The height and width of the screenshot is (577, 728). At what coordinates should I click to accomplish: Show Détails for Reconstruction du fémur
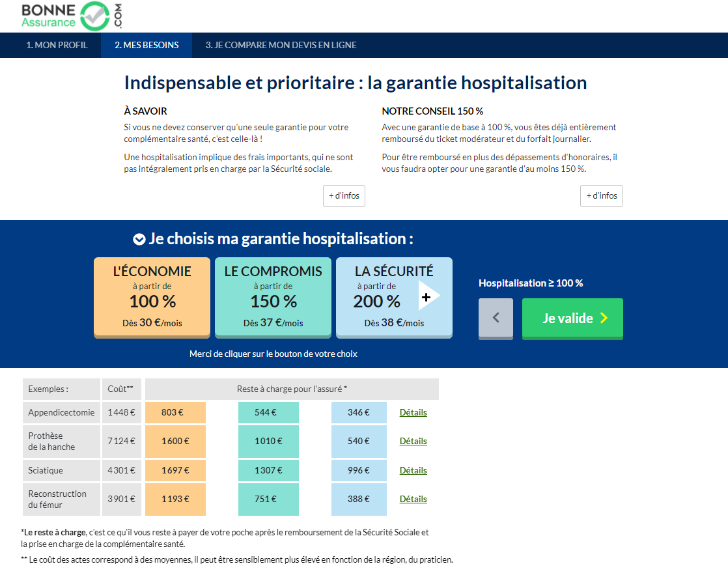(413, 499)
